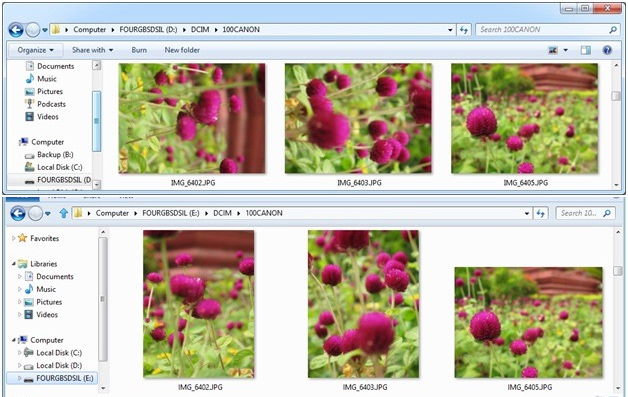The width and height of the screenshot is (628, 397).
Task: Open recent locations dropdown in top window
Action: [45, 30]
